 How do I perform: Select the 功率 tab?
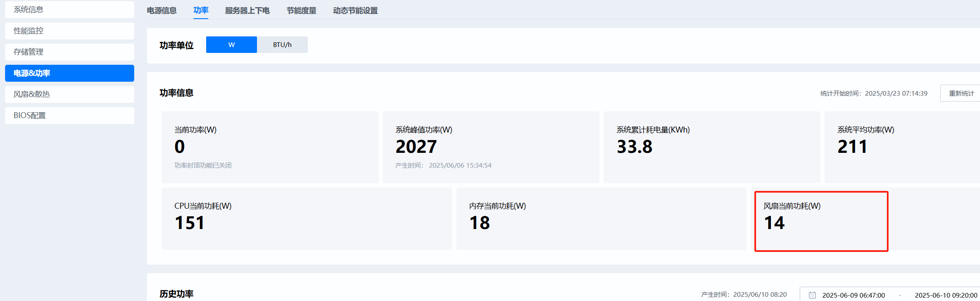201,11
